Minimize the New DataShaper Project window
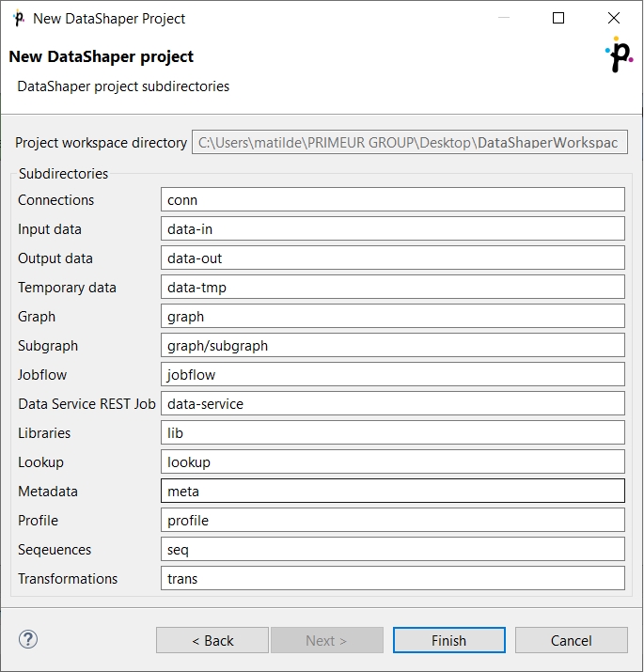This screenshot has height=672, width=644. (504, 18)
